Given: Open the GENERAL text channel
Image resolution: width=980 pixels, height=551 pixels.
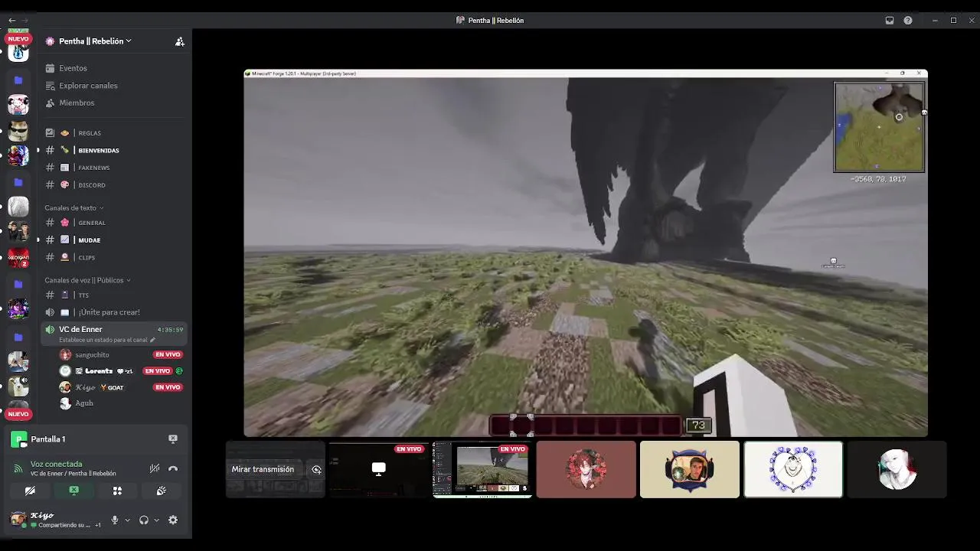Looking at the screenshot, I should coord(115,223).
